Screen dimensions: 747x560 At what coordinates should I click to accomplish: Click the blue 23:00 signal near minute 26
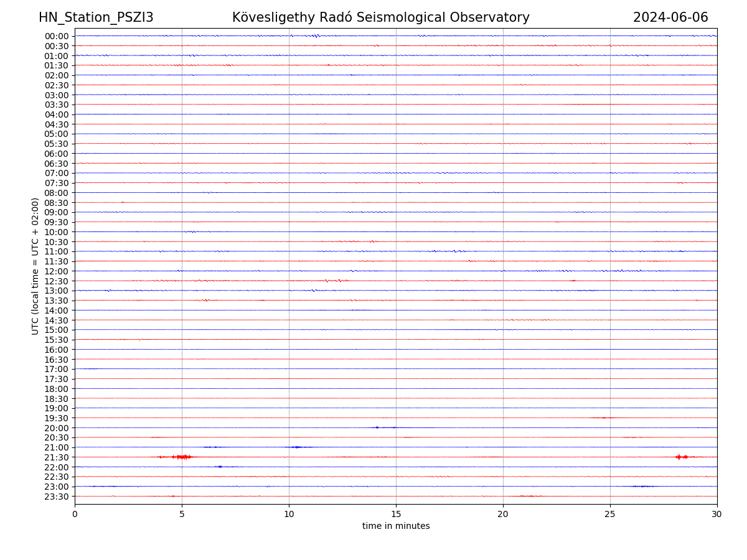click(642, 487)
